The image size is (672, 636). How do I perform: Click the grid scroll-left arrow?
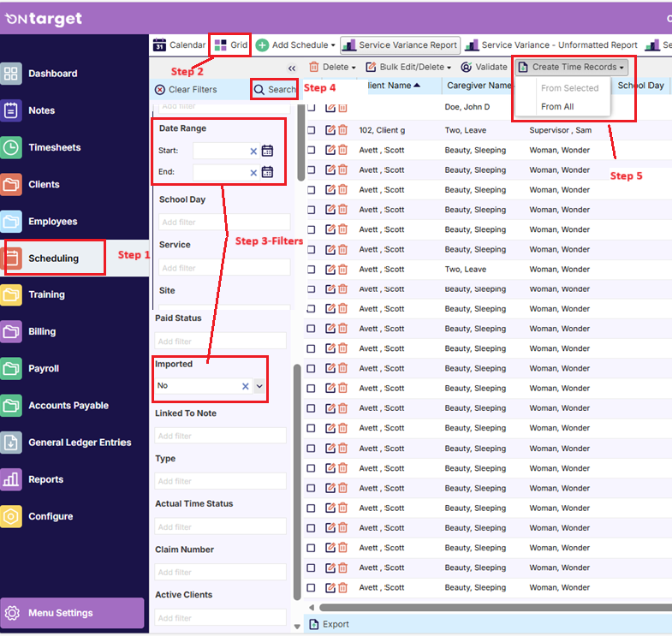[312, 607]
